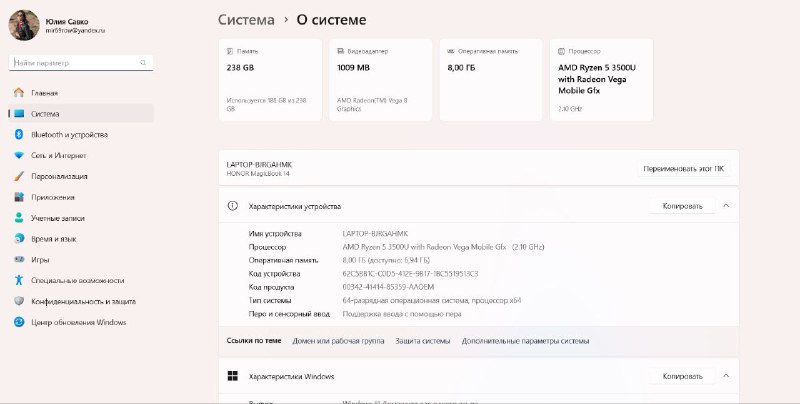The width and height of the screenshot is (800, 404).
Task: Select Центр обновления Windows menu item
Action: coord(81,322)
